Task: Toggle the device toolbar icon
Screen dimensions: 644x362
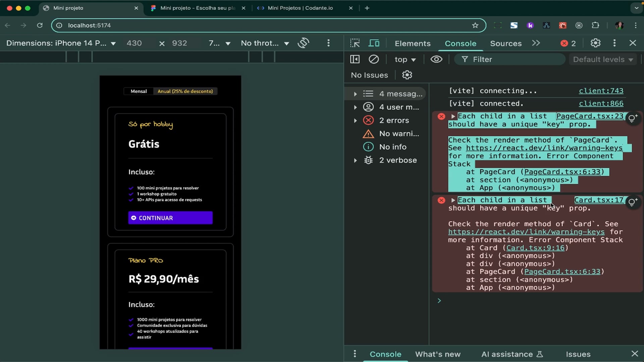Action: 374,43
